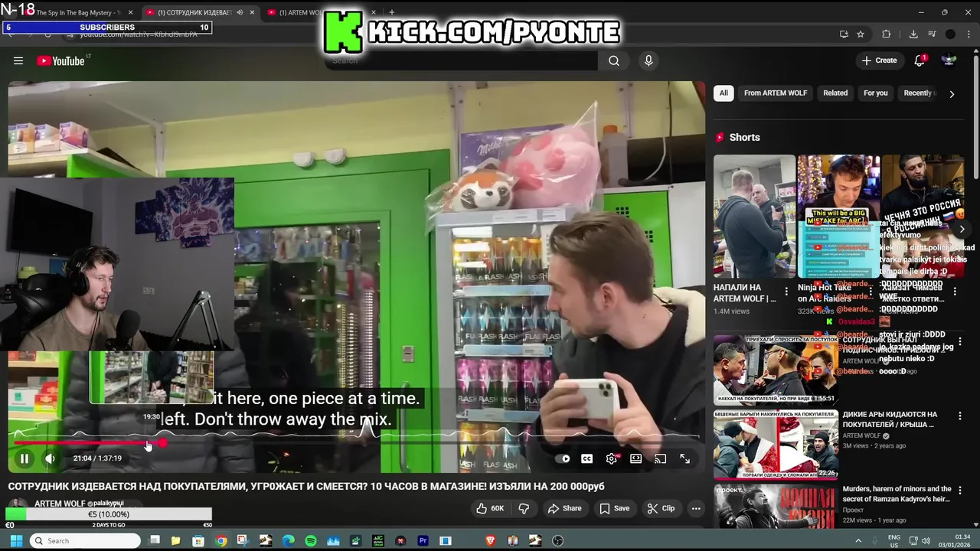Open Spotify from the taskbar
The height and width of the screenshot is (551, 980).
(x=311, y=540)
